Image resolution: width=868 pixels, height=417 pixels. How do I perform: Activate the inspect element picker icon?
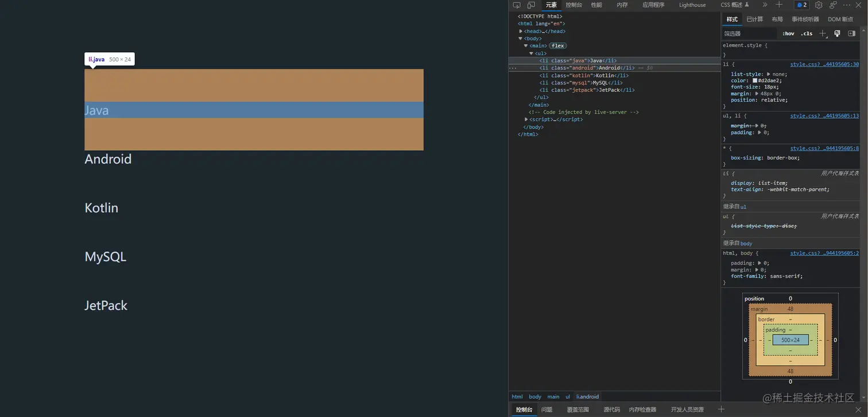point(517,5)
